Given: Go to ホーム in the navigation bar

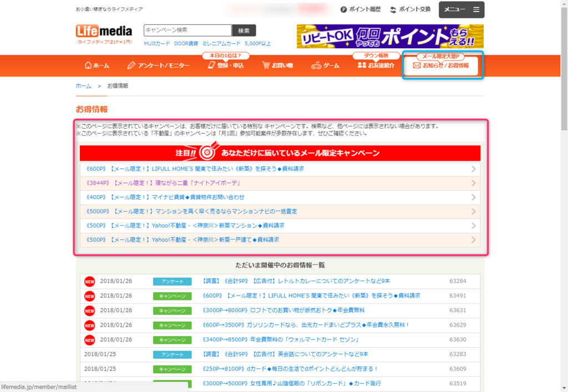Looking at the screenshot, I should [97, 65].
